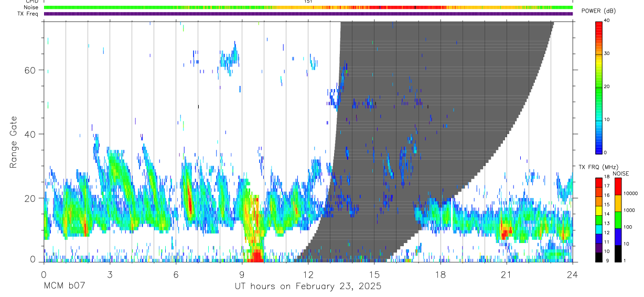Click the 3 tick label on UT hours axis
The height and width of the screenshot is (297, 644).
(x=110, y=274)
